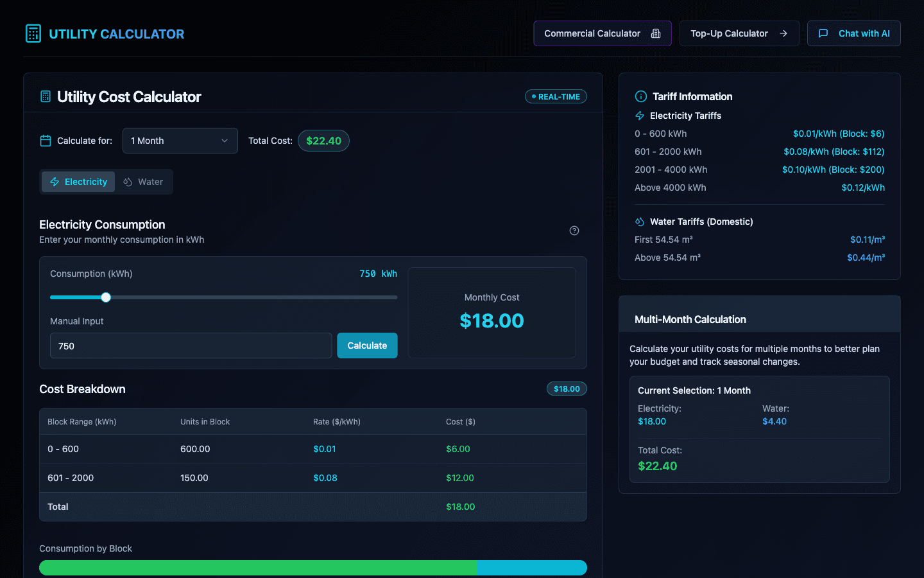Click the UTILITY CALCULATOR header title
The width and height of the screenshot is (924, 578).
(x=117, y=34)
